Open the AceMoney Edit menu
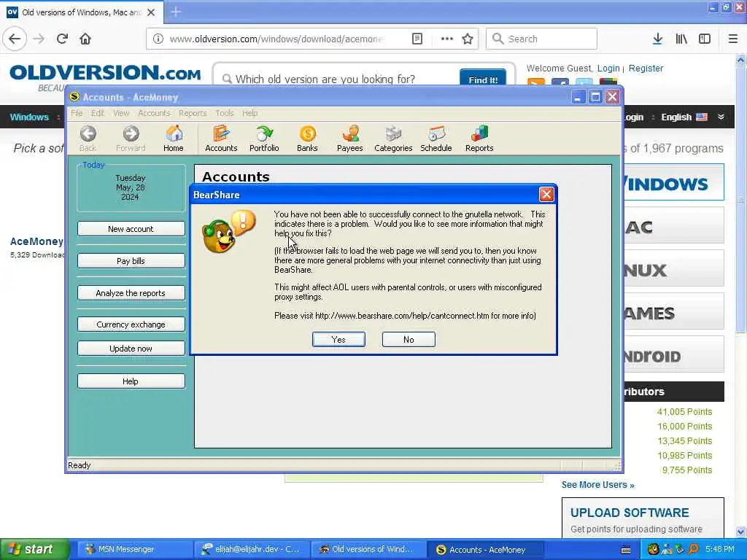The width and height of the screenshot is (747, 560). point(98,113)
